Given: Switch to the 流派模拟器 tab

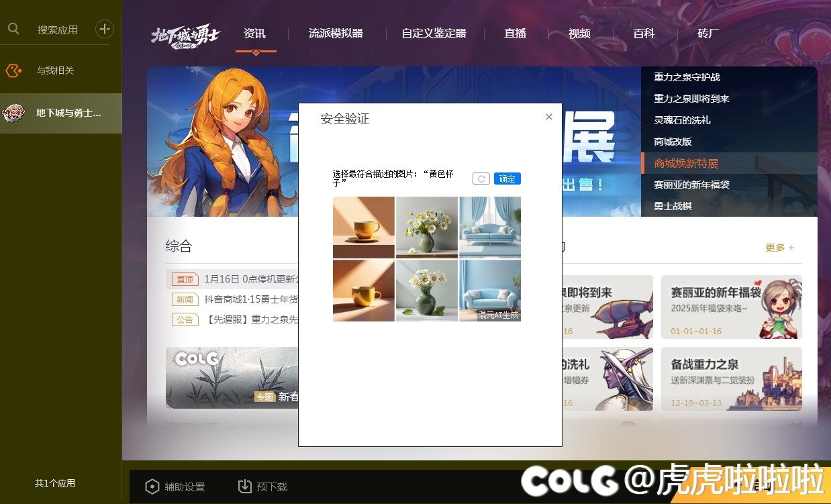Looking at the screenshot, I should pos(336,33).
